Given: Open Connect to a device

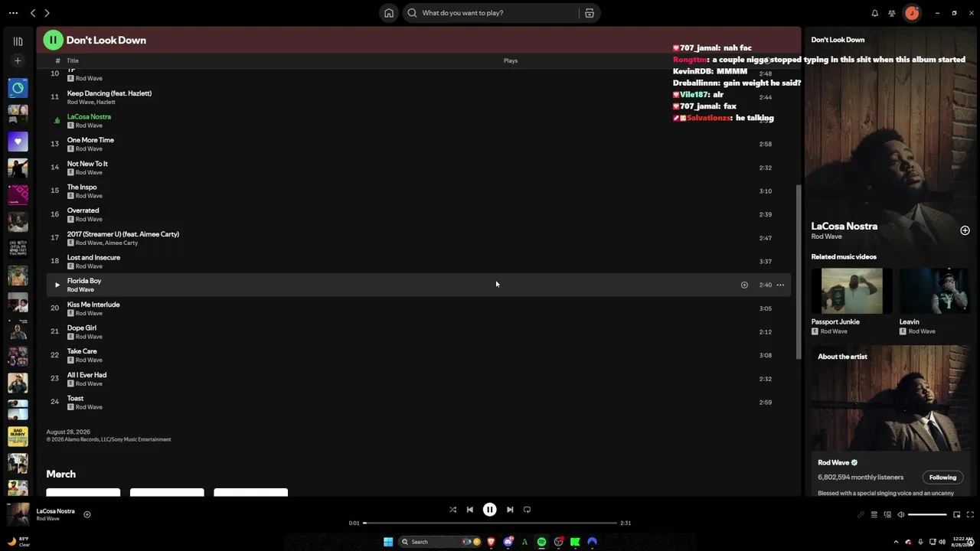Looking at the screenshot, I should [887, 514].
